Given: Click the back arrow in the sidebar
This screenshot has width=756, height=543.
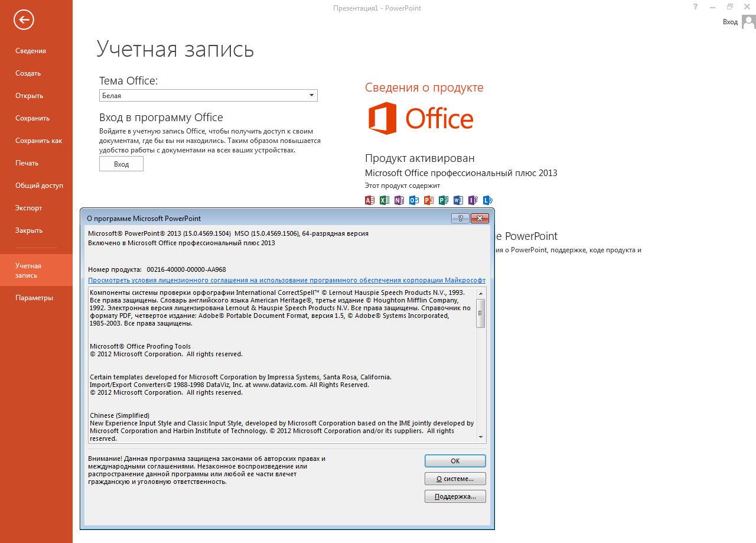Looking at the screenshot, I should pos(24,19).
